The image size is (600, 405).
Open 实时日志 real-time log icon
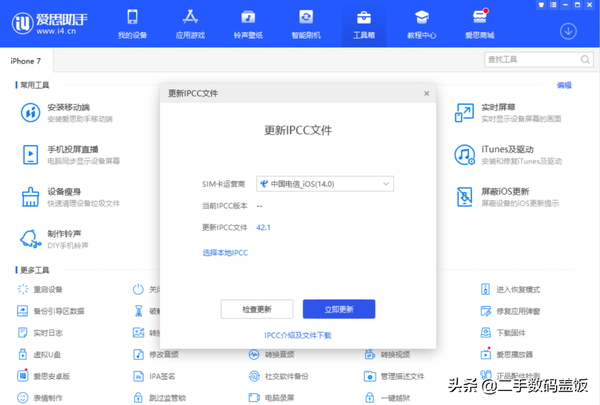tap(23, 333)
